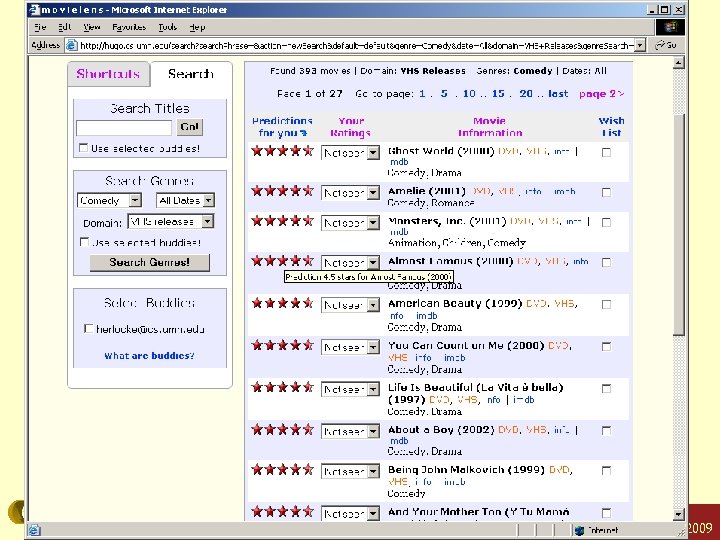Image resolution: width=720 pixels, height=540 pixels.
Task: Open the 'What are buddies?' link
Action: 149,355
